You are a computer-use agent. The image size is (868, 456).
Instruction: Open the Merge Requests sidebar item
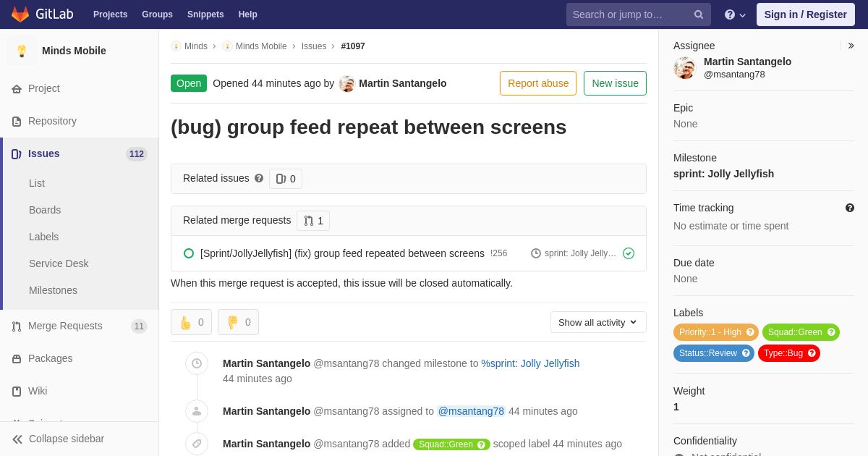click(80, 326)
